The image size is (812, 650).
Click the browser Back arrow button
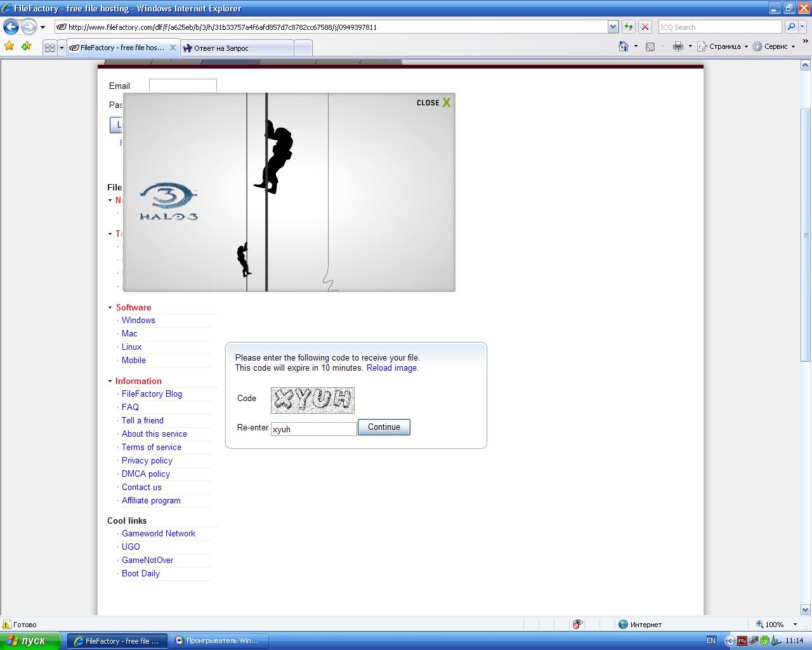(11, 27)
